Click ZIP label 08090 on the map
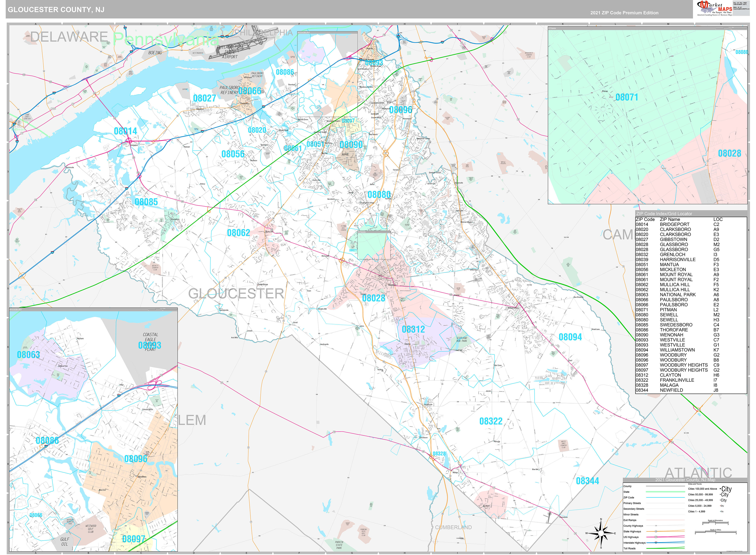Image resolution: width=756 pixels, height=555 pixels. [351, 145]
